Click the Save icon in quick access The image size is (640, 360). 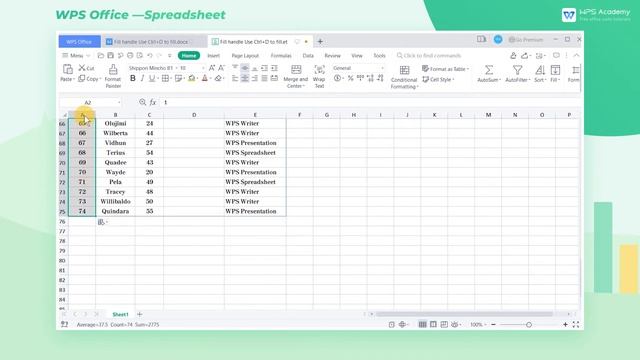click(x=110, y=56)
